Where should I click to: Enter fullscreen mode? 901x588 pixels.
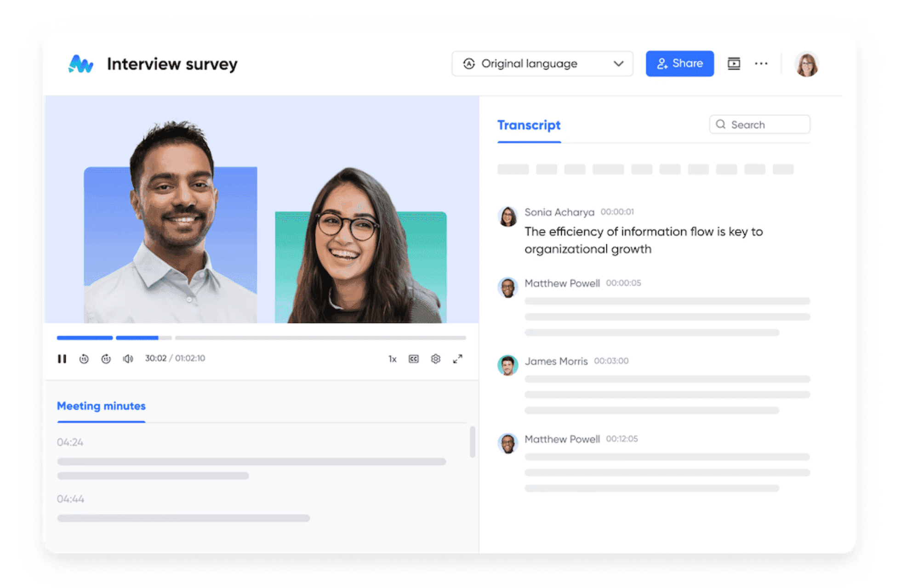[457, 359]
